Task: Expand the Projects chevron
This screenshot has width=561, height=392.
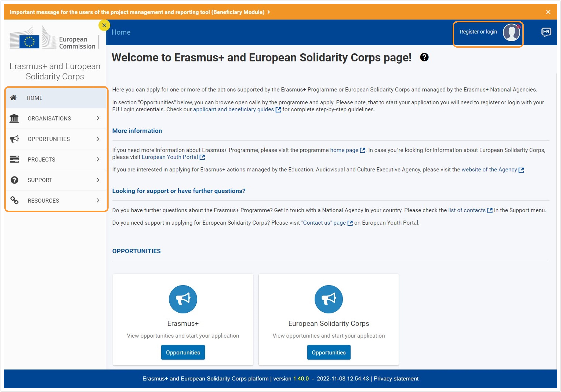Action: (98, 159)
